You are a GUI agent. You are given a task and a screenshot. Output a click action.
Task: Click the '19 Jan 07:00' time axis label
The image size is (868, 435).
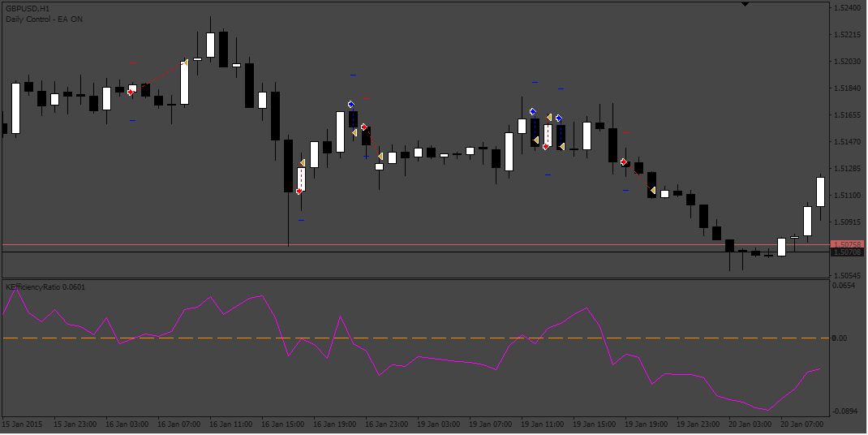point(491,424)
